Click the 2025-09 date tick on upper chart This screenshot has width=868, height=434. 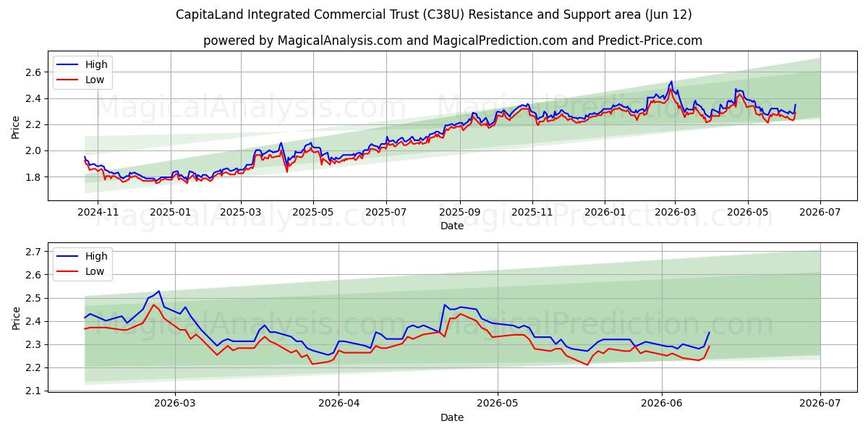pos(460,212)
